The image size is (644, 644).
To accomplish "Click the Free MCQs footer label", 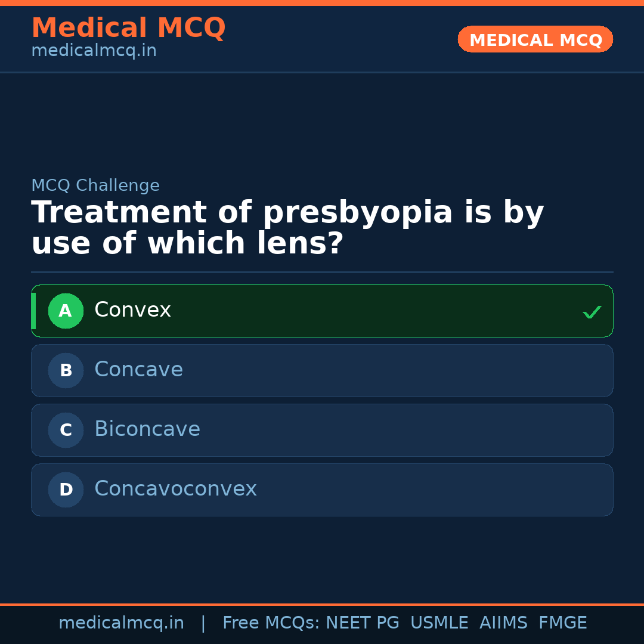I will 271,623.
